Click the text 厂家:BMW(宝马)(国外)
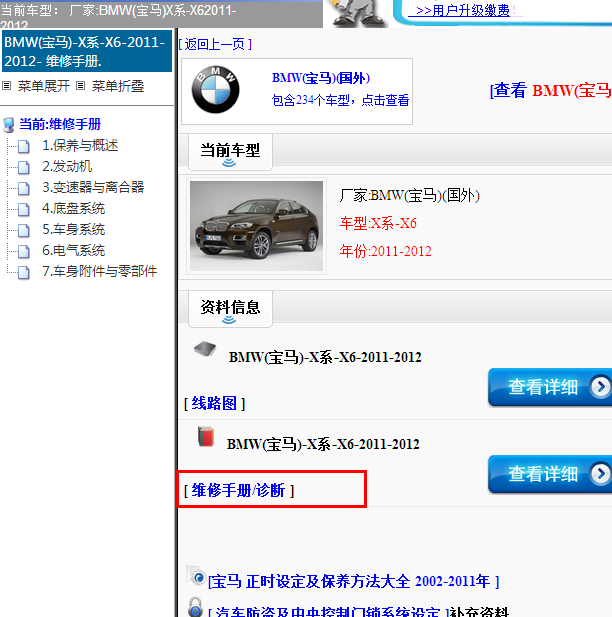 tap(410, 195)
